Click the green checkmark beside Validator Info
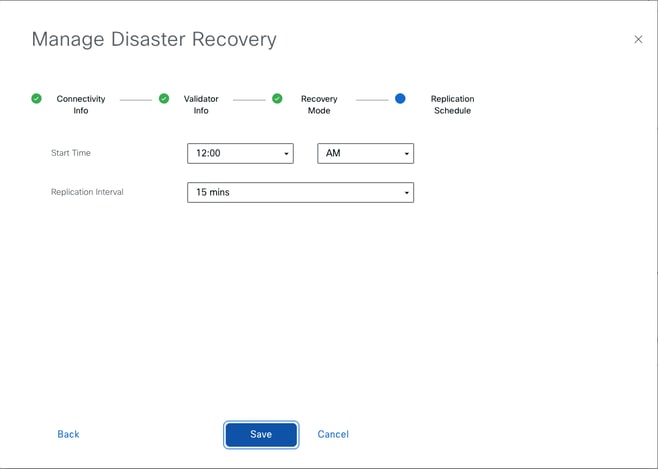Image resolution: width=658 pixels, height=469 pixels. tap(164, 99)
